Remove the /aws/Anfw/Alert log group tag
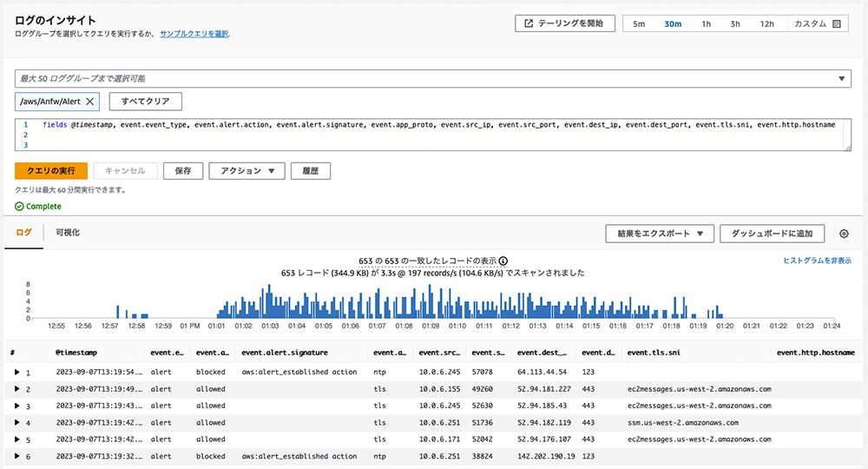The width and height of the screenshot is (868, 469). coord(89,102)
